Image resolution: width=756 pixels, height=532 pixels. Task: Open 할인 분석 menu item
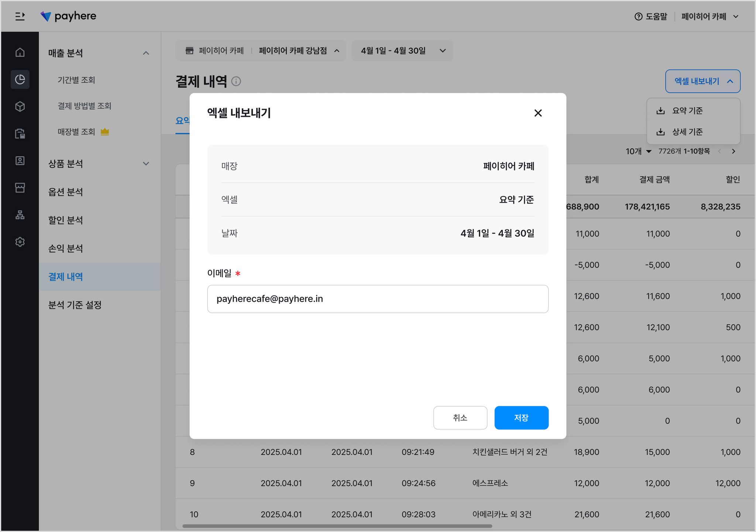point(66,220)
